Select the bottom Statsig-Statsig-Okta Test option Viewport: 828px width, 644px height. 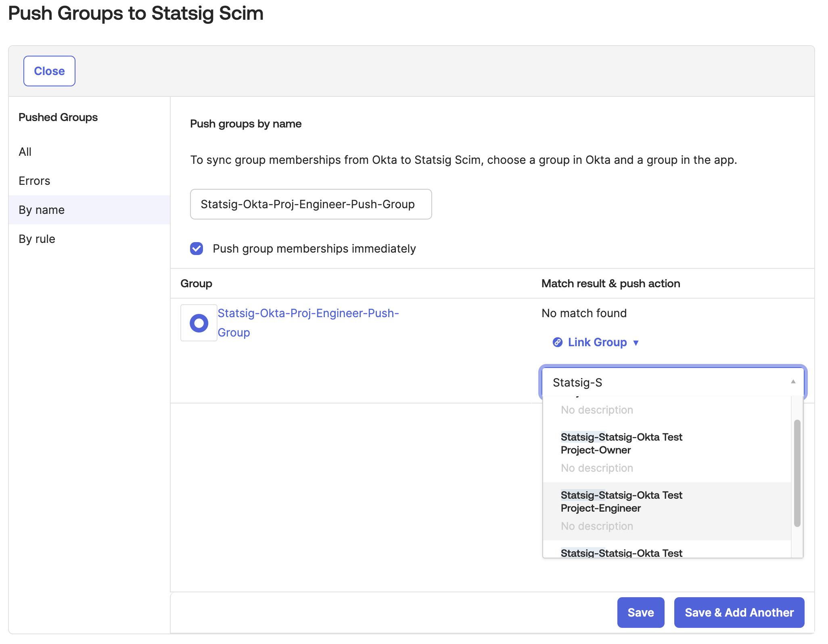tap(621, 552)
